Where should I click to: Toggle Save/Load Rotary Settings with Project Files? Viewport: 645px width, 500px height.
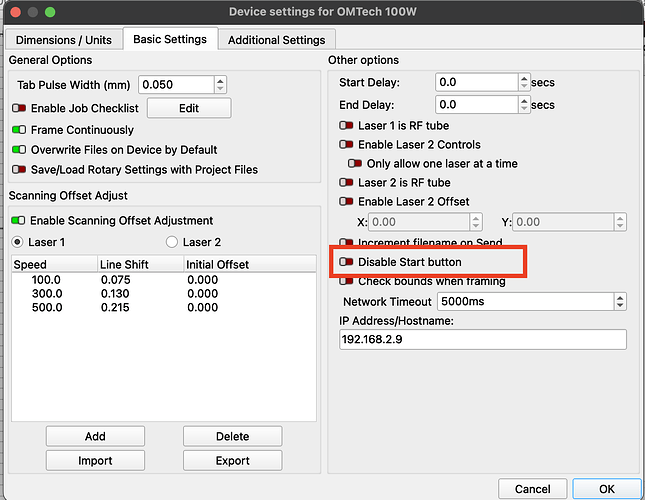tap(19, 169)
